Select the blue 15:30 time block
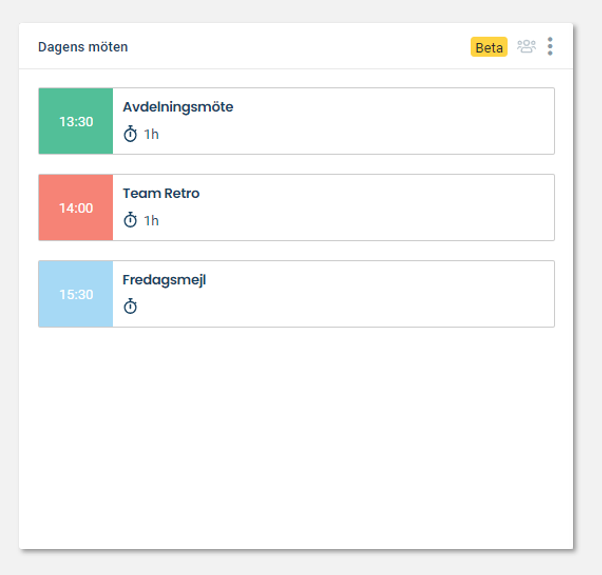The width and height of the screenshot is (602, 575). point(76,294)
